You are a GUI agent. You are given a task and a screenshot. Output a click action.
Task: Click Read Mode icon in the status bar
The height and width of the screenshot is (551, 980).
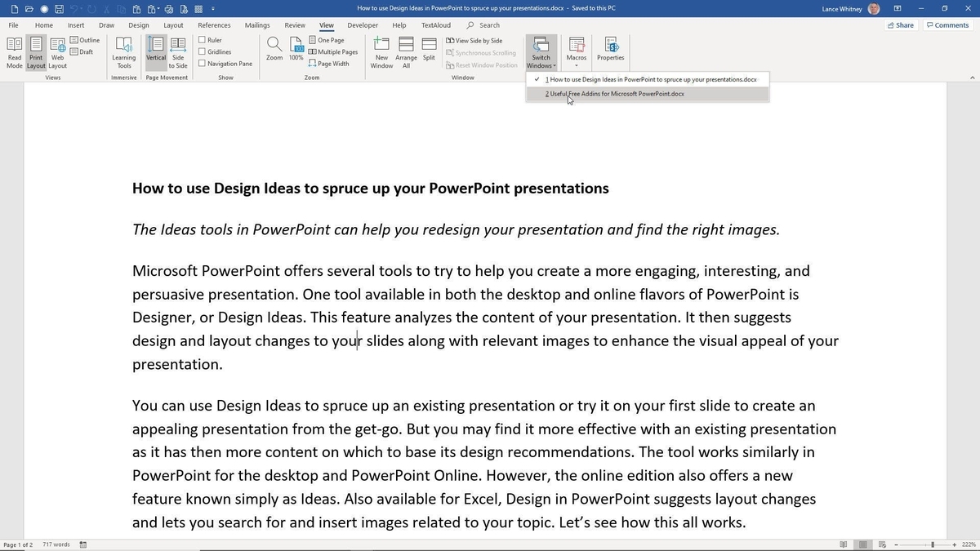(x=844, y=544)
